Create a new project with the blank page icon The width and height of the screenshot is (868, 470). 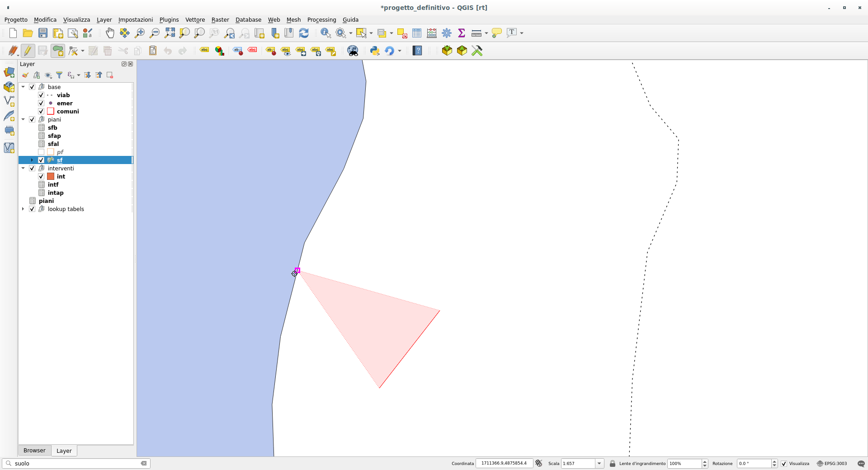(x=13, y=33)
